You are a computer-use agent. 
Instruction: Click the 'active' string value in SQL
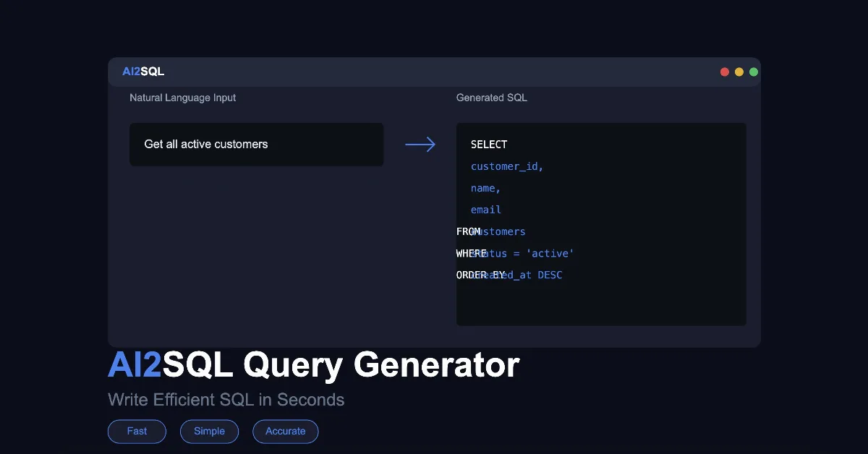(x=550, y=254)
